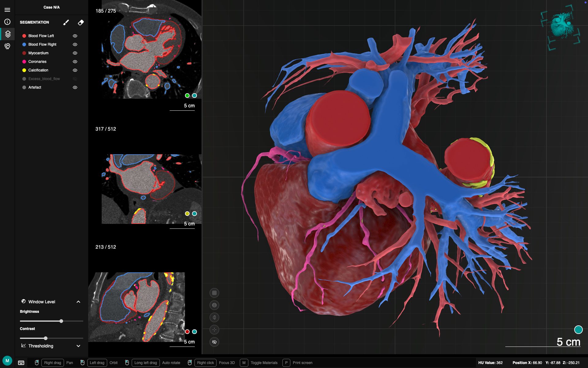This screenshot has width=588, height=368.
Task: Click the info icon in the left sidebar
Action: point(8,21)
